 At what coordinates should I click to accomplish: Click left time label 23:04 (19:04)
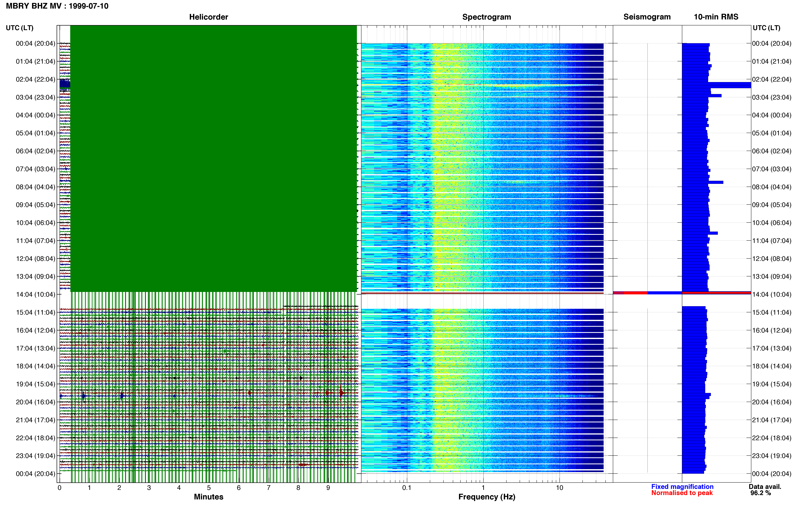click(36, 456)
